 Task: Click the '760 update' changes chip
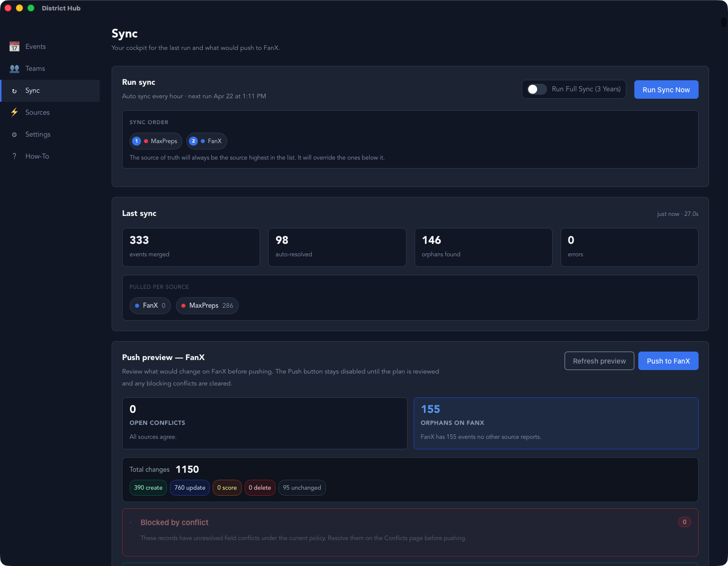(190, 488)
